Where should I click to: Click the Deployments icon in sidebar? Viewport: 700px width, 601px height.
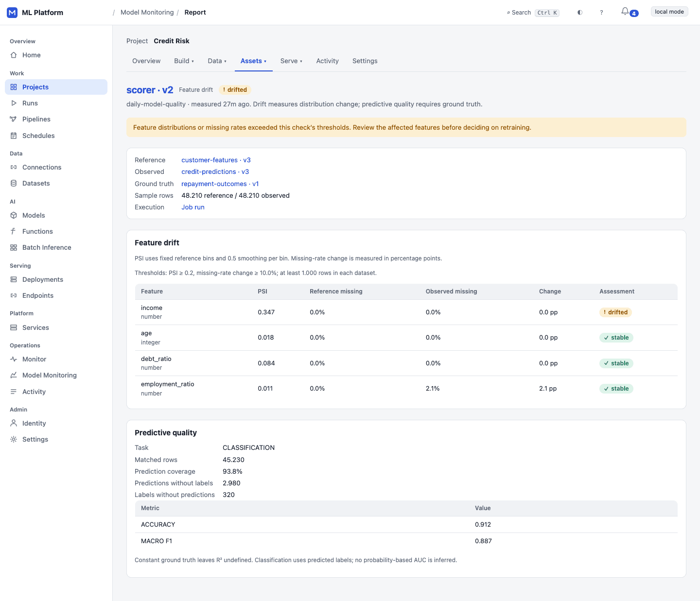14,279
